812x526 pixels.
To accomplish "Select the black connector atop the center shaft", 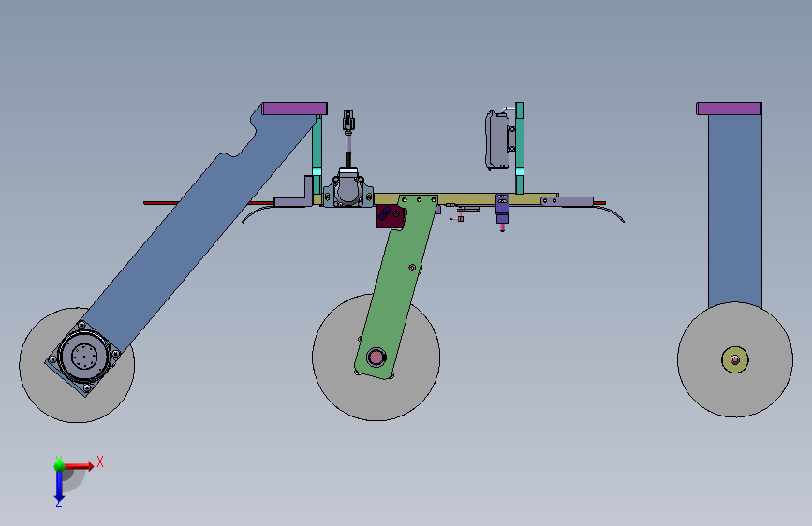I will pos(348,120).
